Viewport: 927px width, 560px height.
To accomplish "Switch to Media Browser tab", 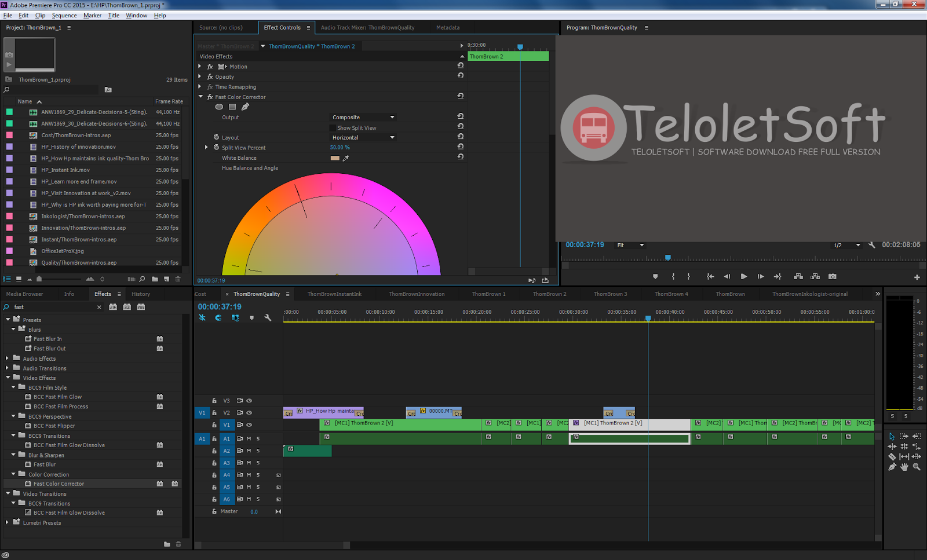I will pyautogui.click(x=24, y=294).
